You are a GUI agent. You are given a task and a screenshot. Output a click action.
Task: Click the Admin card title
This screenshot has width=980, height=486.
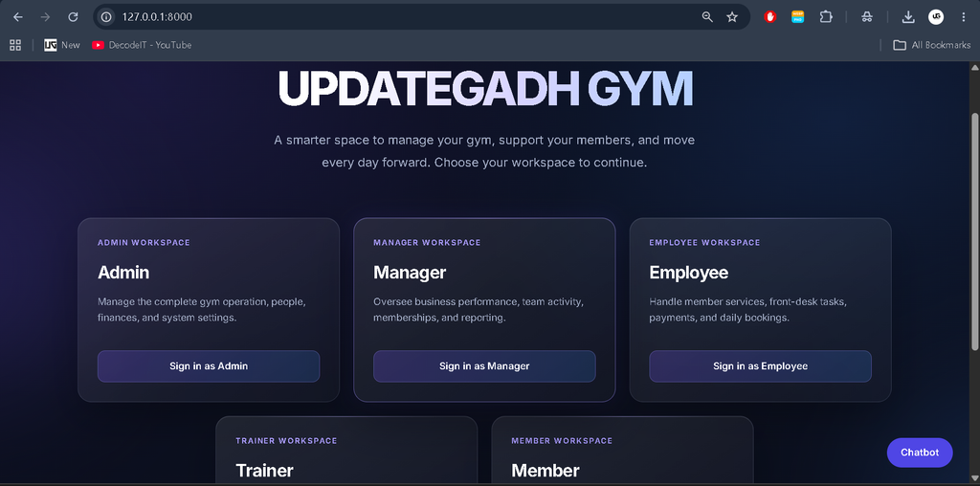point(123,273)
